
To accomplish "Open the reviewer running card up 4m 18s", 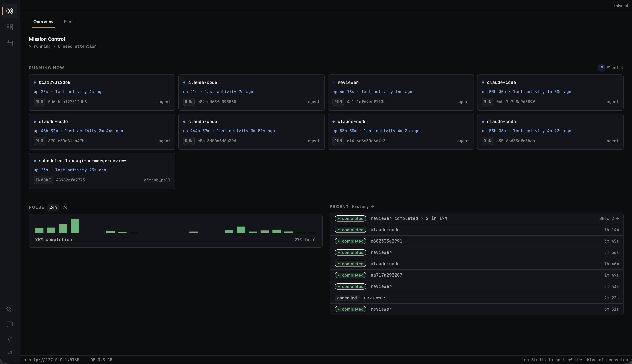I will (x=401, y=93).
